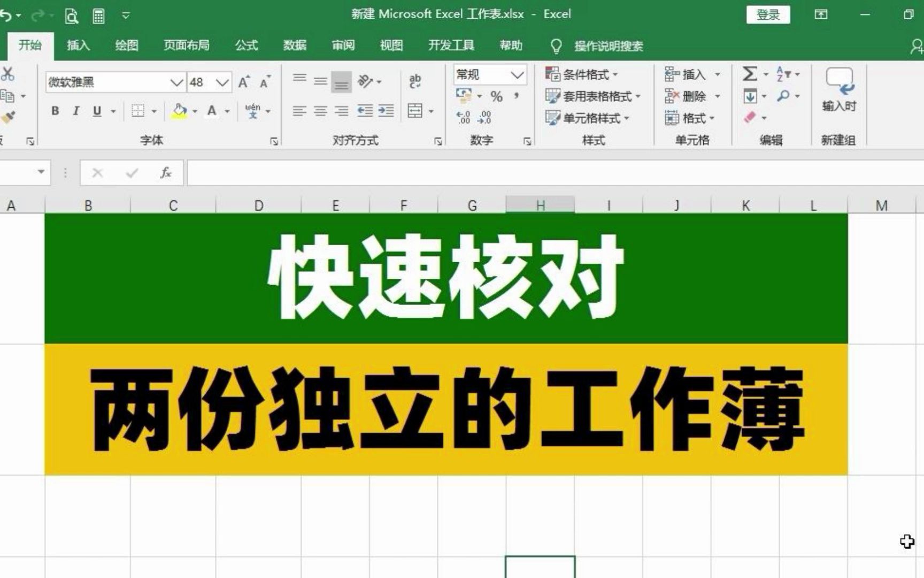Screen dimensions: 924x578
Task: Select Center horizontal alignment icon
Action: point(320,111)
